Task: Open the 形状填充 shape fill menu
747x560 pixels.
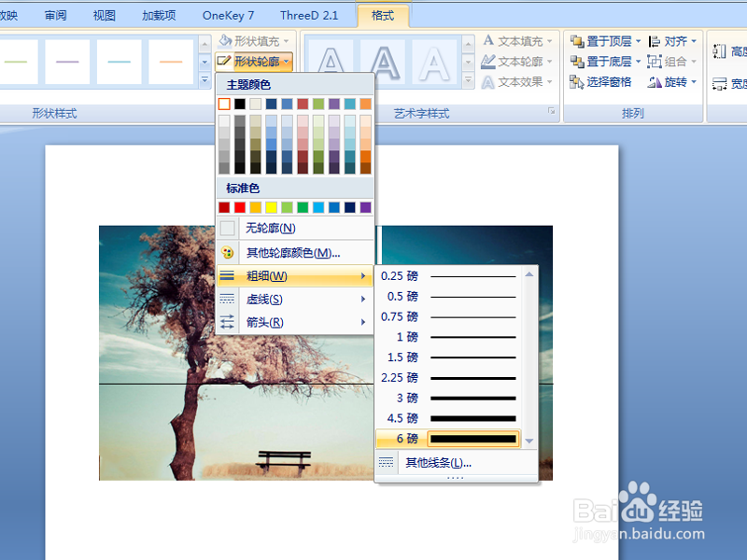Action: (x=254, y=41)
